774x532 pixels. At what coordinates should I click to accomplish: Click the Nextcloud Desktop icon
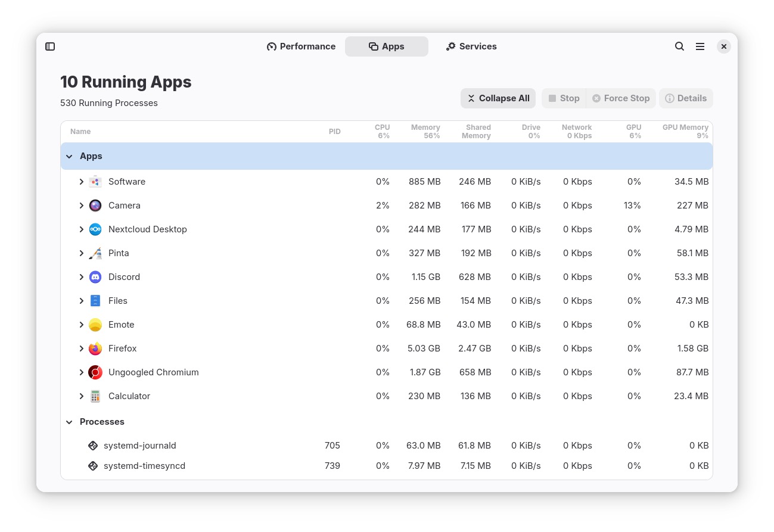(95, 229)
